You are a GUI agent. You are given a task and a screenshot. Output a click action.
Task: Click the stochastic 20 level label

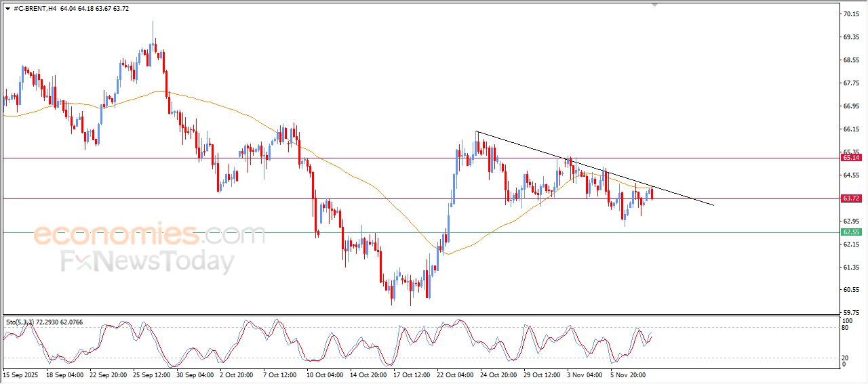tap(846, 358)
